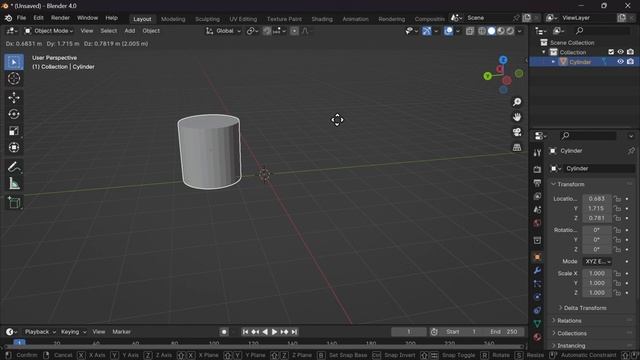Select material preview shading
This screenshot has width=640, height=360.
tap(501, 31)
